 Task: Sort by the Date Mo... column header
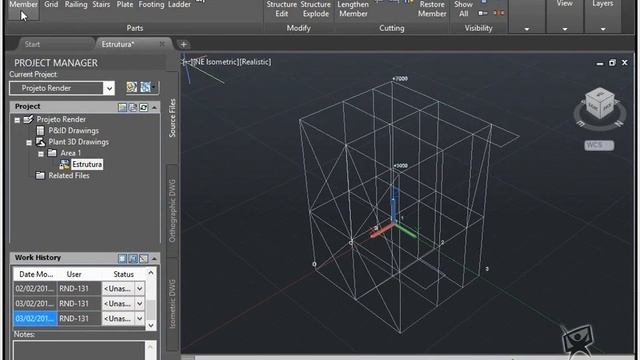tap(36, 274)
